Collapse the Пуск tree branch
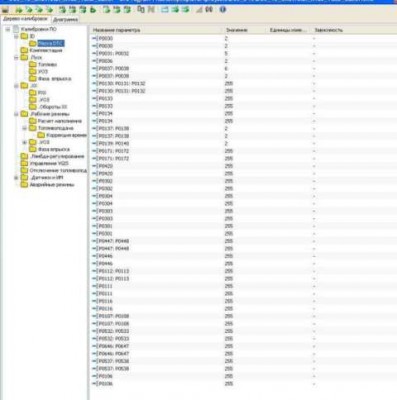Screen dimensions: 397x400 click(x=16, y=58)
